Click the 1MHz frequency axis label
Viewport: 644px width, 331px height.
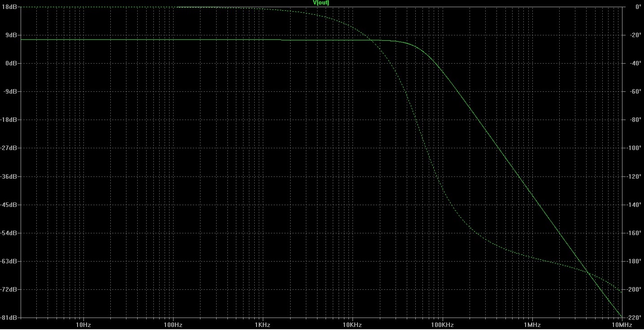[532, 325]
